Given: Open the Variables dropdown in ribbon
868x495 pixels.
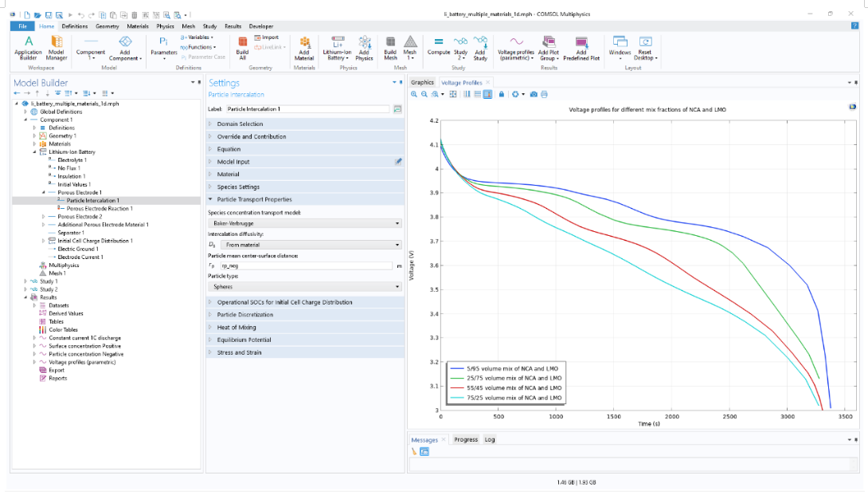Looking at the screenshot, I should click(x=197, y=37).
